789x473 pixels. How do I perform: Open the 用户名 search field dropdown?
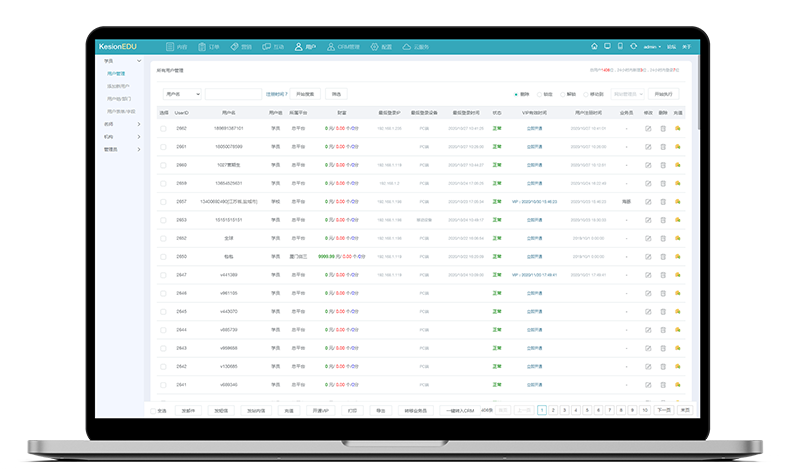pyautogui.click(x=181, y=94)
